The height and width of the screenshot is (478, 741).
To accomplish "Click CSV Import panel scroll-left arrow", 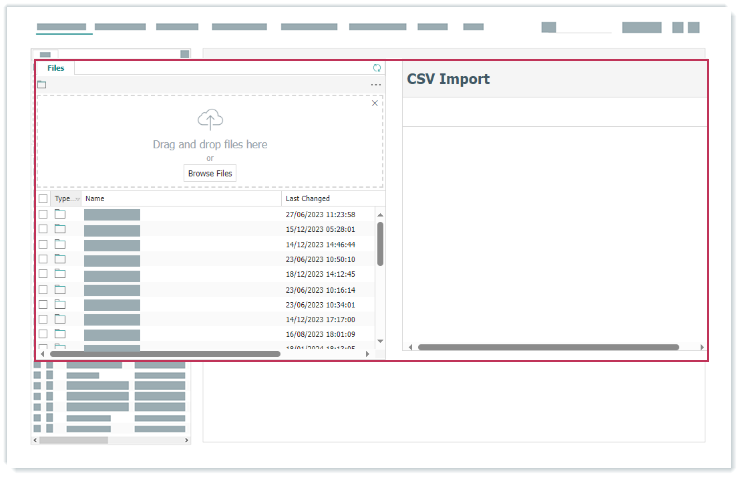I will [410, 347].
